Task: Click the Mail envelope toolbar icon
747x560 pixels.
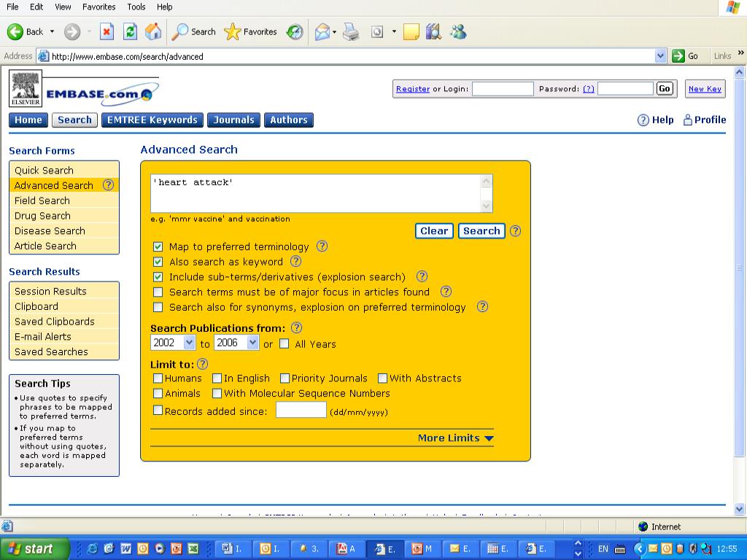Action: 322,32
